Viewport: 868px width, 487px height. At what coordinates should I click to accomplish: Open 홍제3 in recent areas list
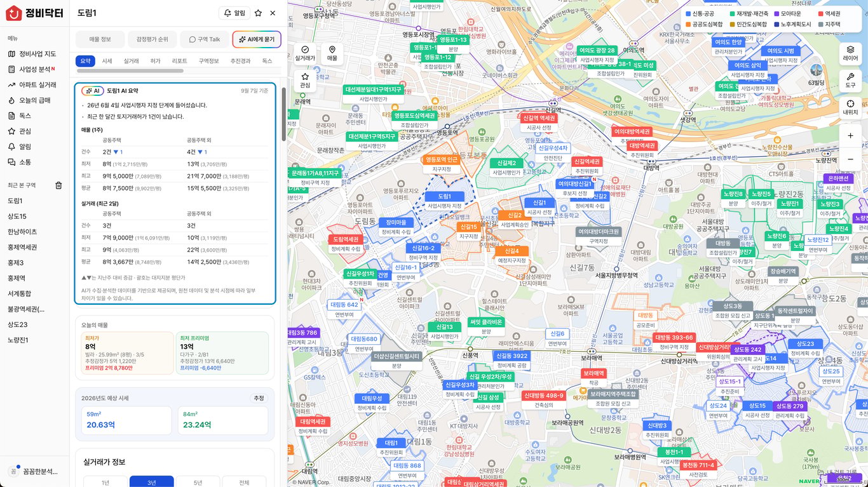16,262
